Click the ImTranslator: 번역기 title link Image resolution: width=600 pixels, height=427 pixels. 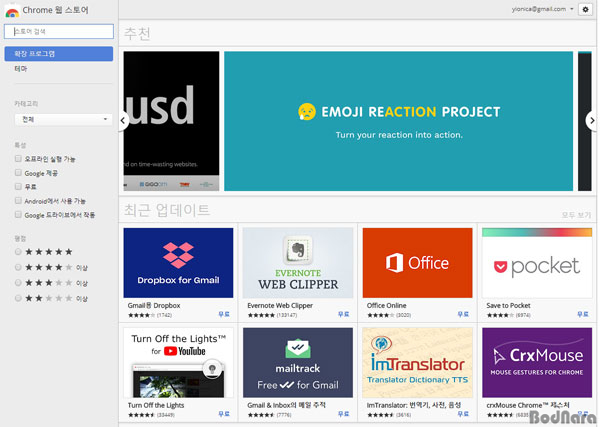pos(414,405)
